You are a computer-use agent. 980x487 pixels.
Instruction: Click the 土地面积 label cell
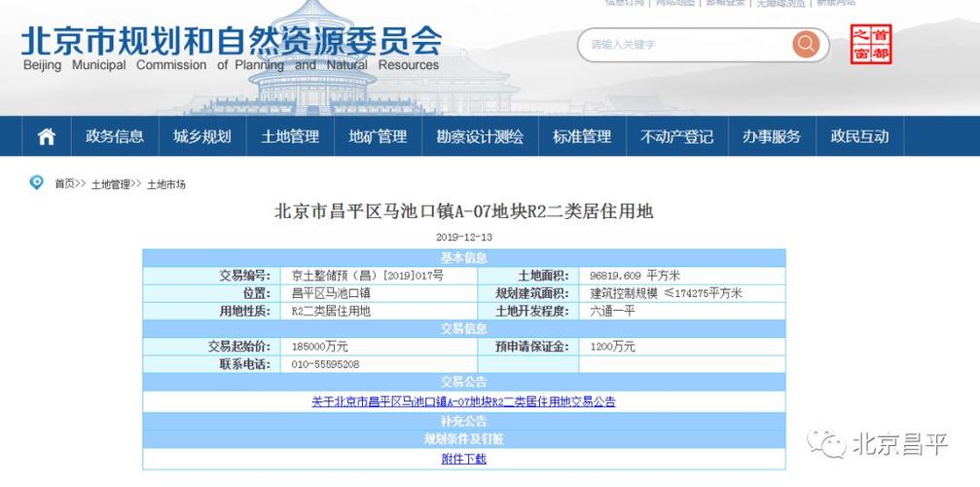coord(528,276)
